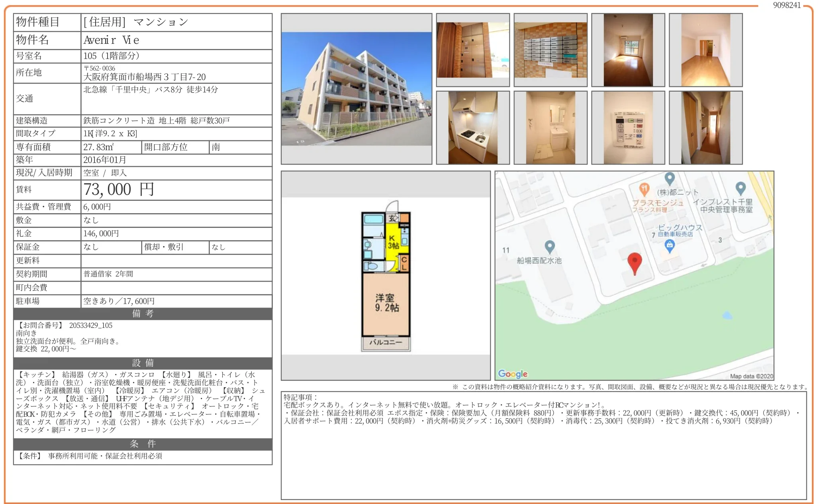Open the wall control panel photo
Viewport: 819px width, 504px height.
(628, 127)
